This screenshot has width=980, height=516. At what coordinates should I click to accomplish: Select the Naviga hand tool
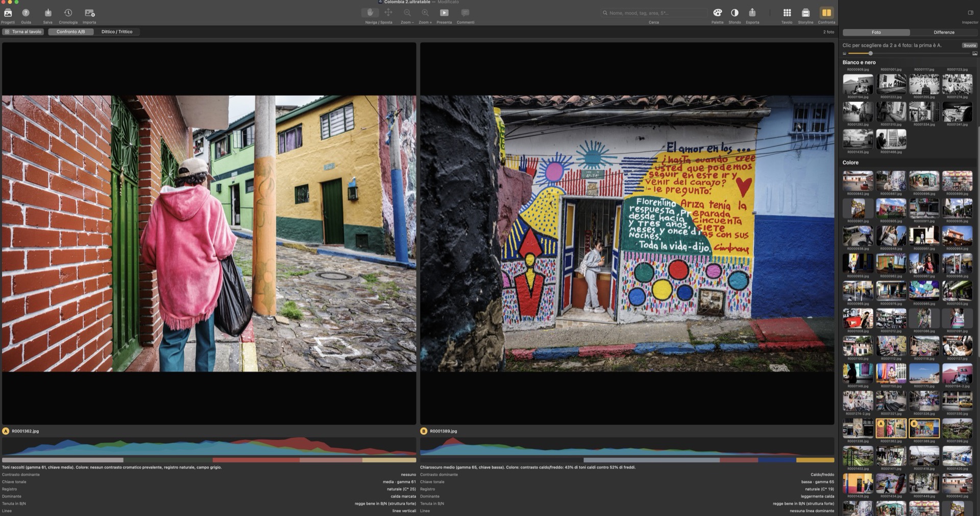(370, 13)
